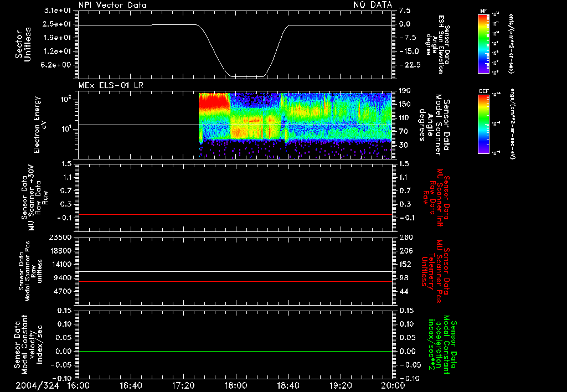Click the "-7.5" elevation tick label
The width and height of the screenshot is (567, 392).
click(408, 38)
